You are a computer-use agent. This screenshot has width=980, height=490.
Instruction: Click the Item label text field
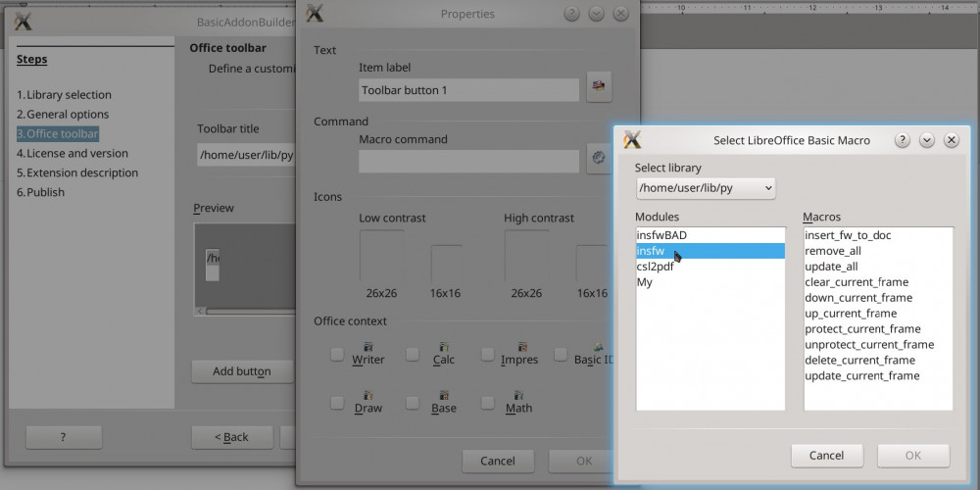pyautogui.click(x=469, y=90)
